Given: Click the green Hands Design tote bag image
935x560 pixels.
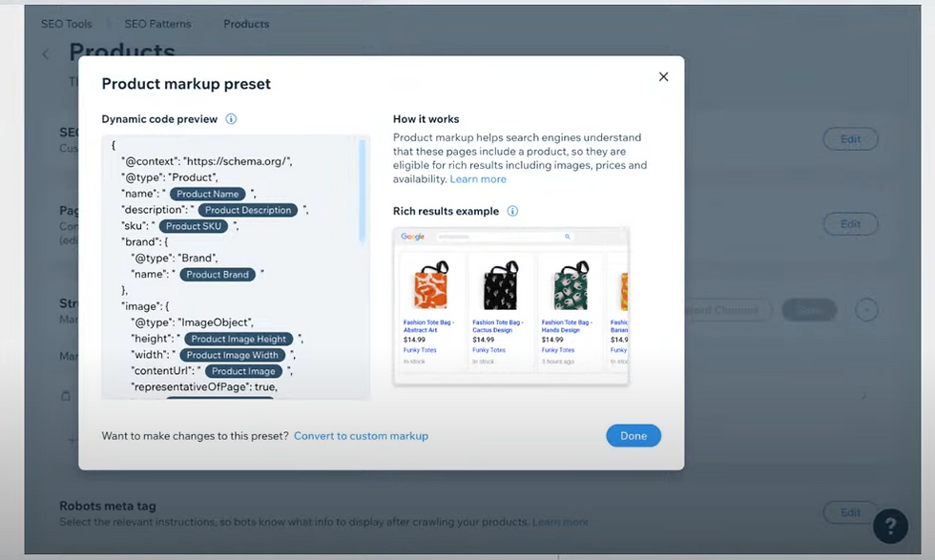Looking at the screenshot, I should pos(571,285).
